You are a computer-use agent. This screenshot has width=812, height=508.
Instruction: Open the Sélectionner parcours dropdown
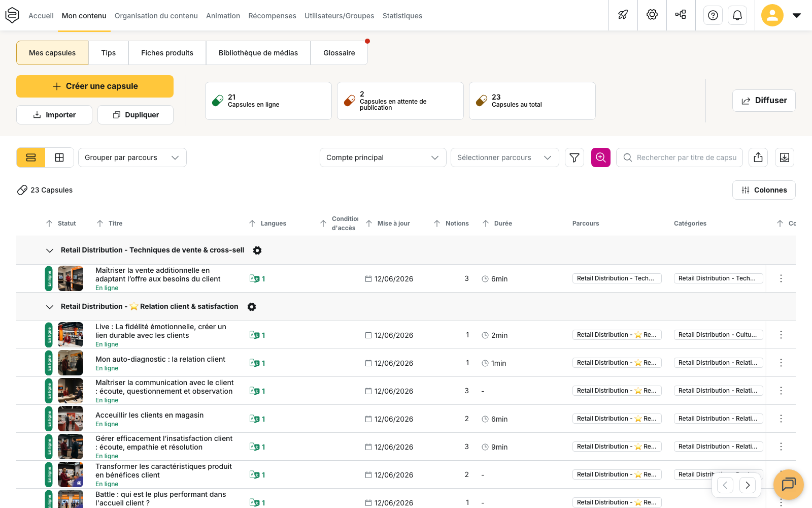(505, 157)
